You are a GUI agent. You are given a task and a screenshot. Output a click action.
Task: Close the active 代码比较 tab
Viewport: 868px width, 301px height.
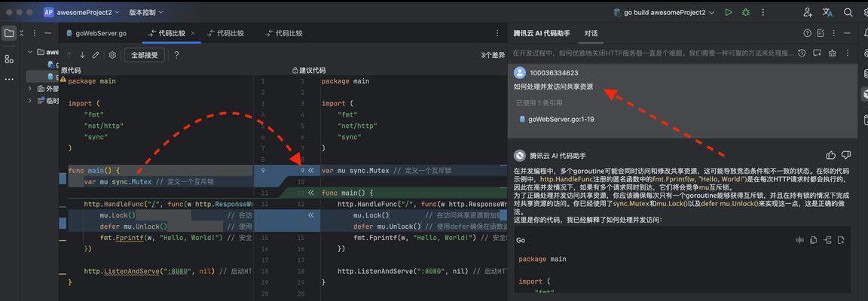[x=193, y=33]
